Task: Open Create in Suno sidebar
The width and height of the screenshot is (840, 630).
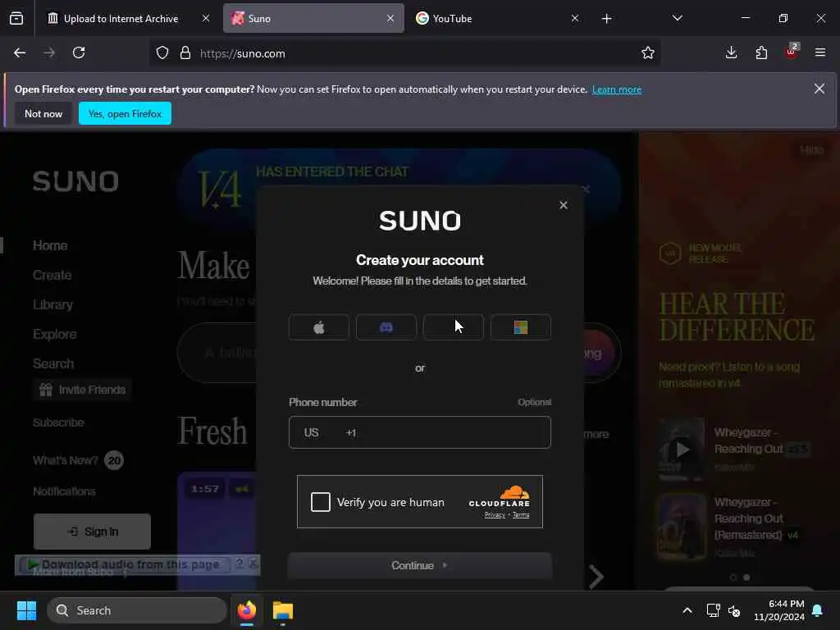Action: (x=52, y=275)
